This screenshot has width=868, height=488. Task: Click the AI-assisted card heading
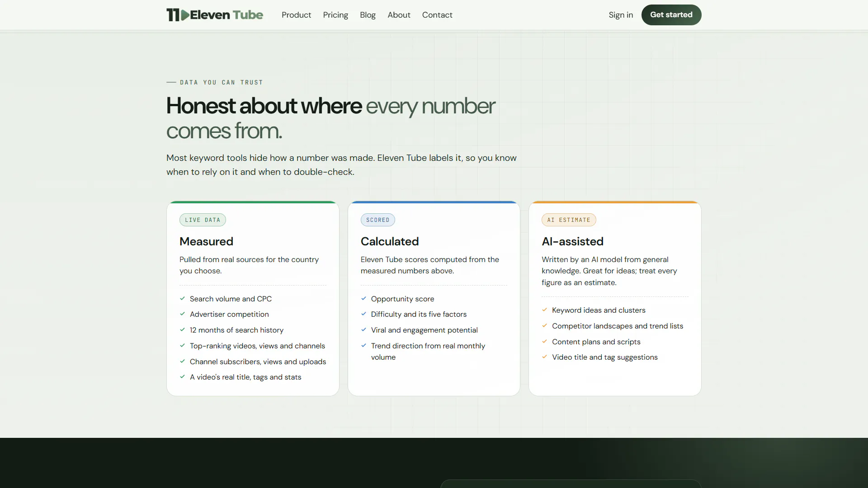pos(572,241)
